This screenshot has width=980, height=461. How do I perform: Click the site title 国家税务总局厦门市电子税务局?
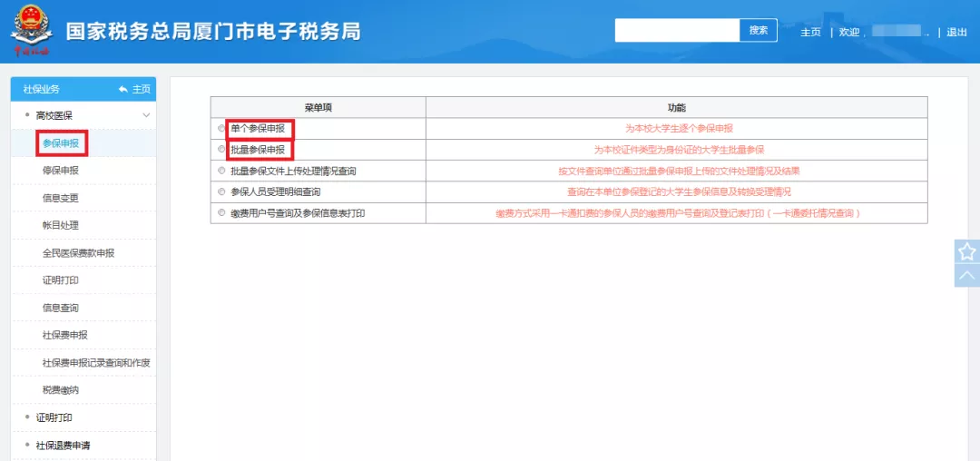coord(213,31)
